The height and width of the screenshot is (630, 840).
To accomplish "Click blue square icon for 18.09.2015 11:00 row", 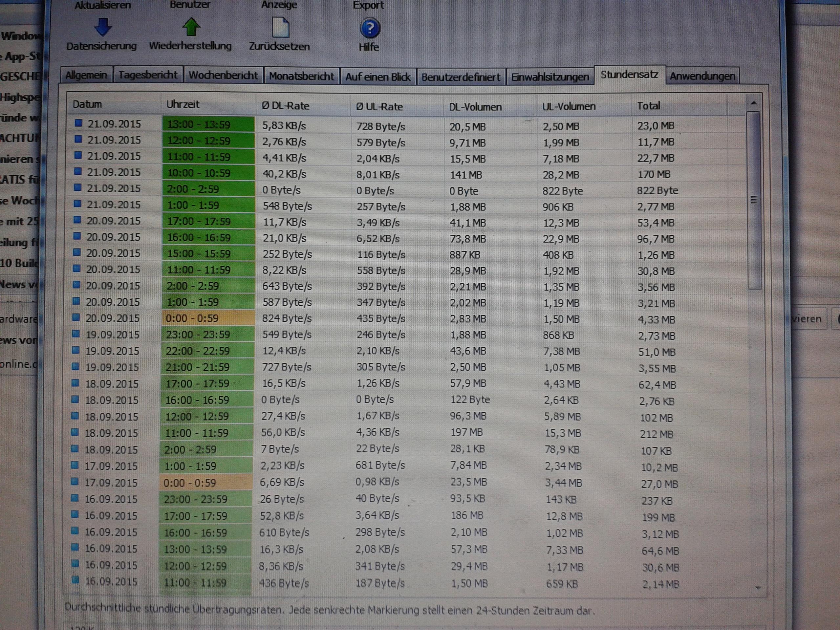I will click(x=75, y=432).
